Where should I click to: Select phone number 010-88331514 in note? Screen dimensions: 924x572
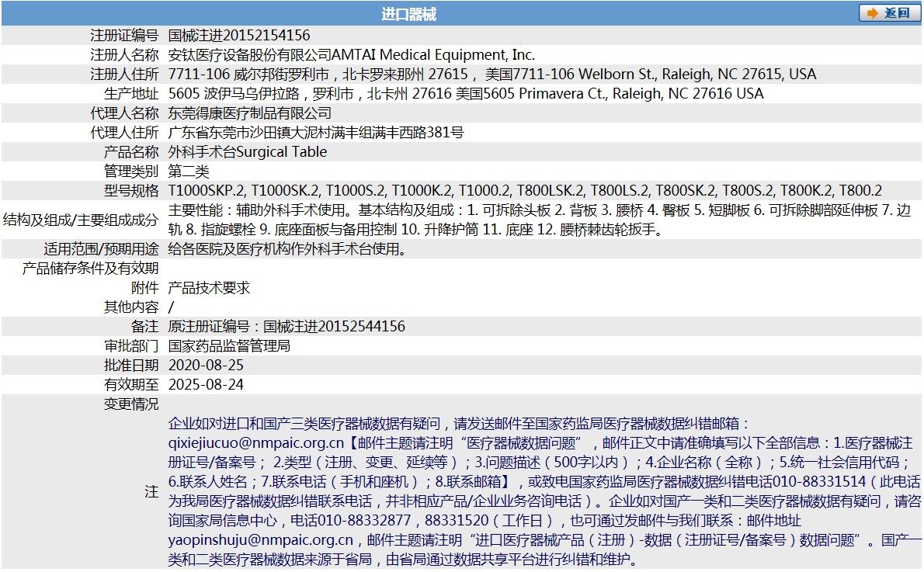(819, 482)
